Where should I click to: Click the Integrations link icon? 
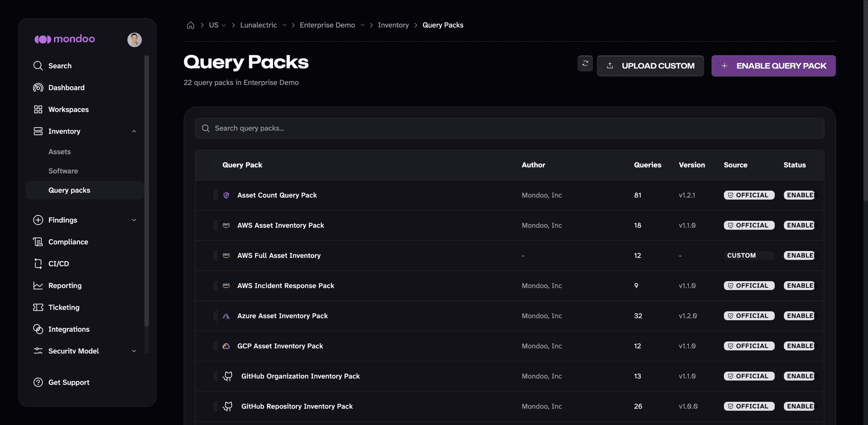38,329
